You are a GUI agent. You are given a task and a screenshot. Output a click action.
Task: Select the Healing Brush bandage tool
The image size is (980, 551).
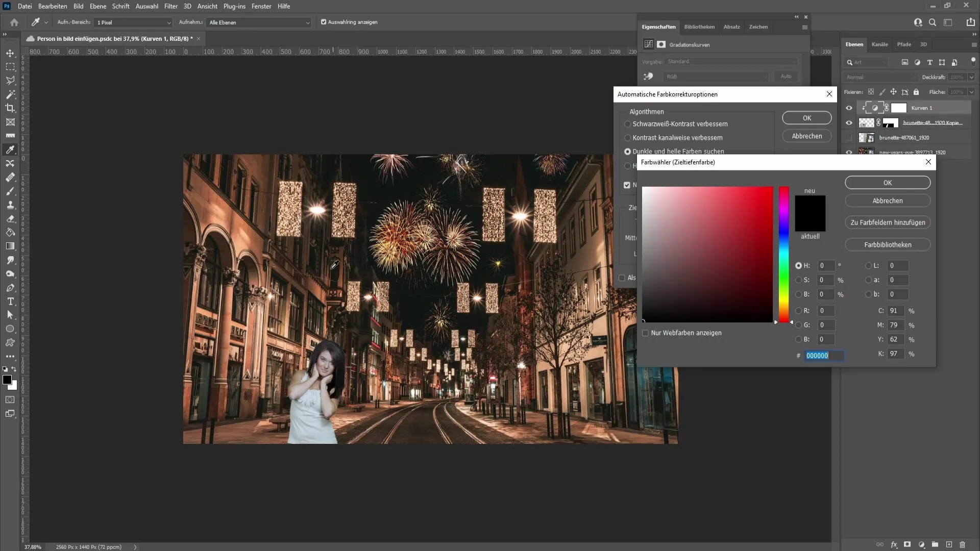pos(10,177)
